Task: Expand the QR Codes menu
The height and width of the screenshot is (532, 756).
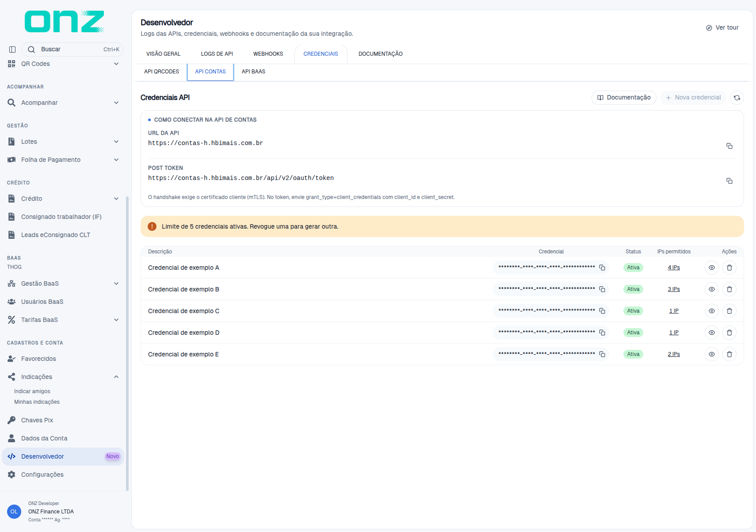Action: (63, 64)
